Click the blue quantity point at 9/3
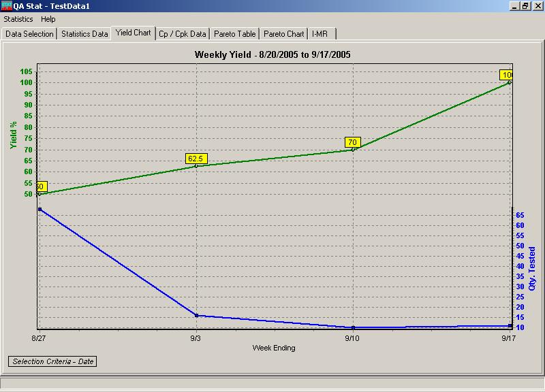 point(196,315)
